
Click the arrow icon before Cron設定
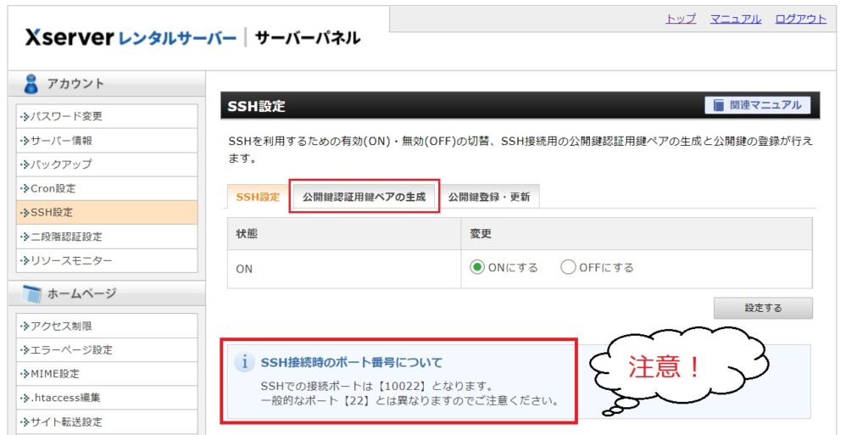[25, 189]
